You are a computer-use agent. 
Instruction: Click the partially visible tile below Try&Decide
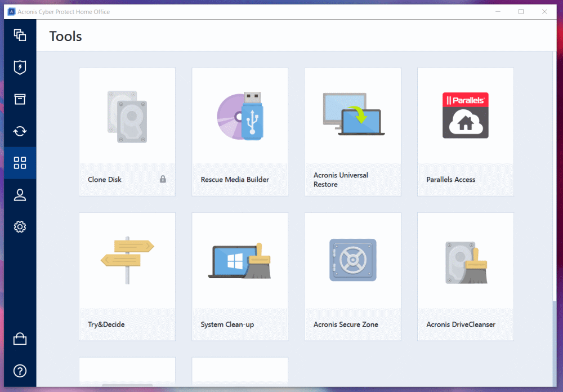pos(127,372)
